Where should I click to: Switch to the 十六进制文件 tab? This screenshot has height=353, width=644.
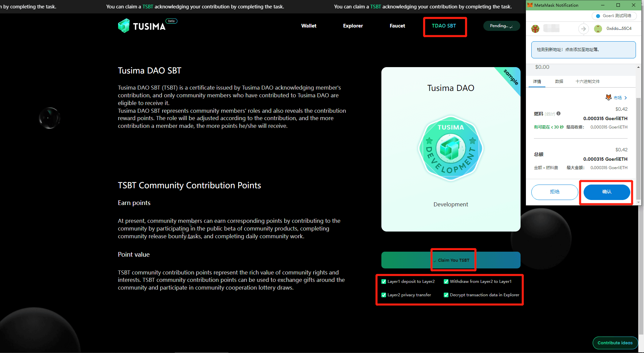(588, 82)
